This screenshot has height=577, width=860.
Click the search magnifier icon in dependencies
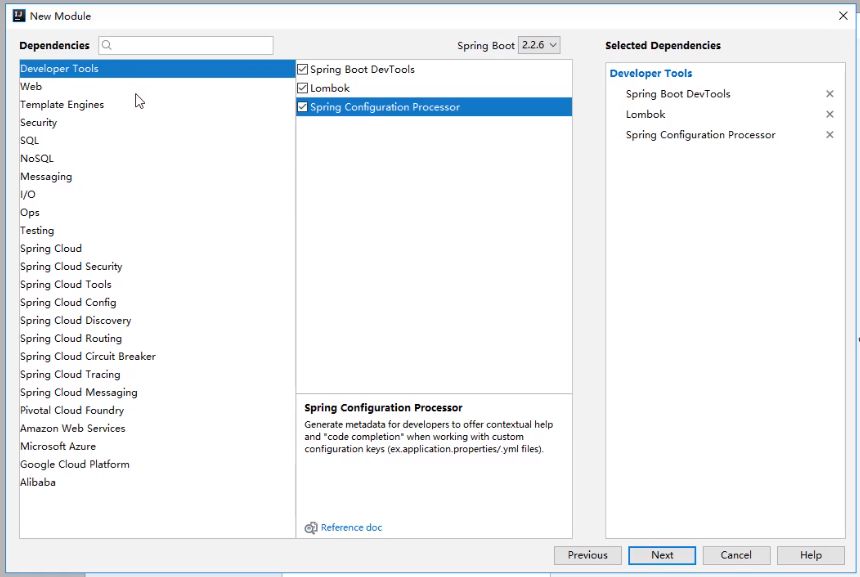[x=107, y=45]
